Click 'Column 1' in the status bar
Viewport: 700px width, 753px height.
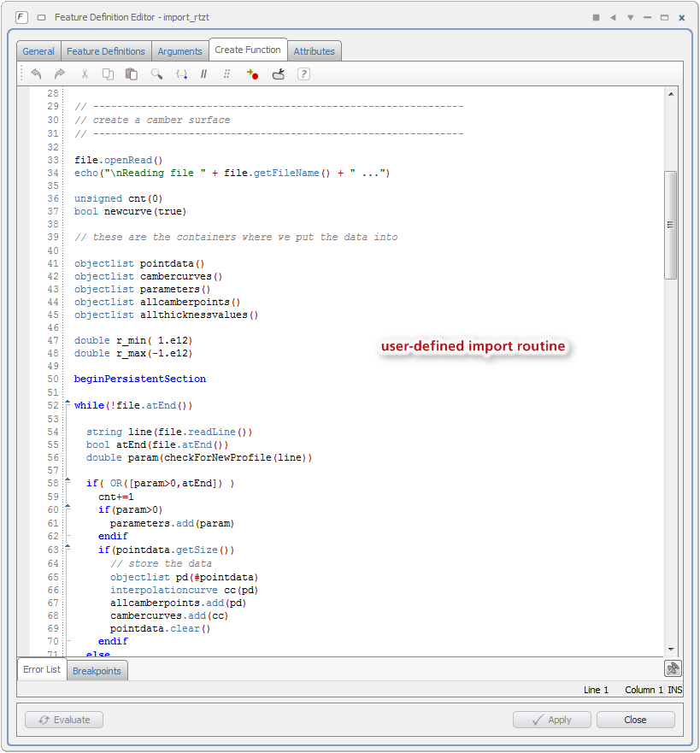coord(644,690)
